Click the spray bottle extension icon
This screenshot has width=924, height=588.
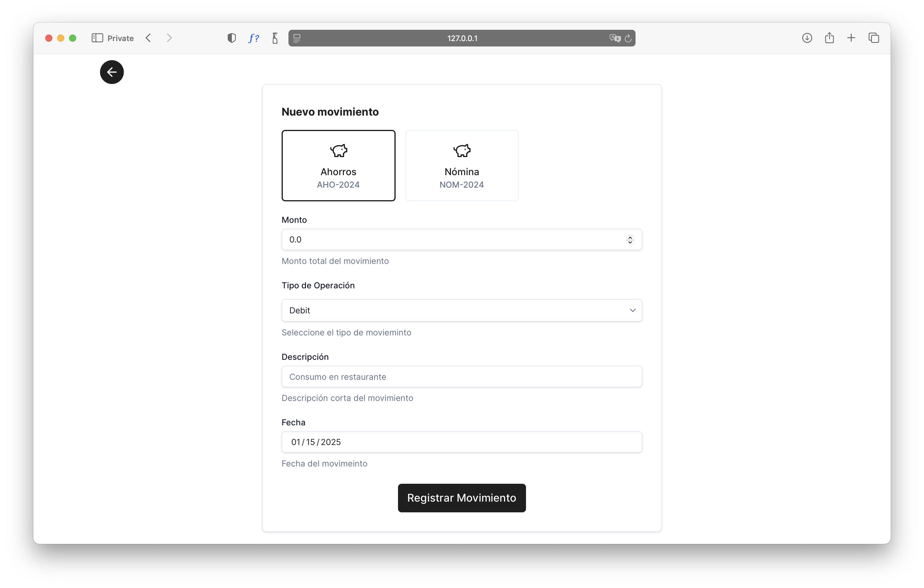tap(275, 38)
